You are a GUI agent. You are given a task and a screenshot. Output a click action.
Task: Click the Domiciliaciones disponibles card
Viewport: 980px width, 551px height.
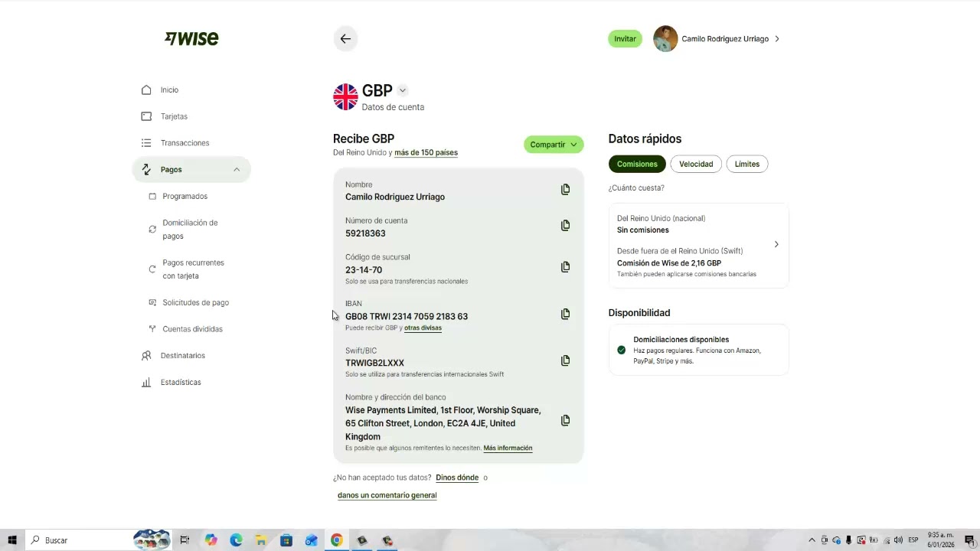tap(698, 350)
